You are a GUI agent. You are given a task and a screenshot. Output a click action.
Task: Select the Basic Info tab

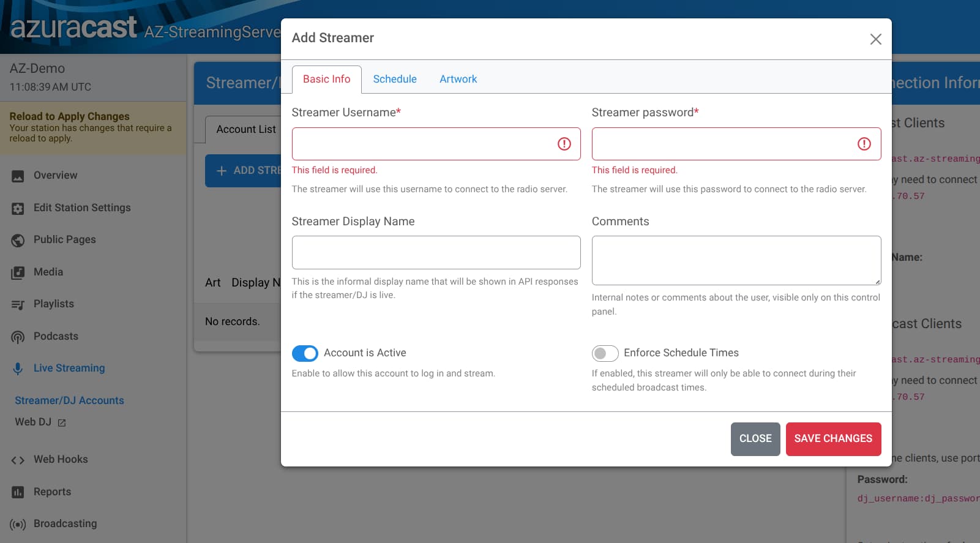[327, 80]
